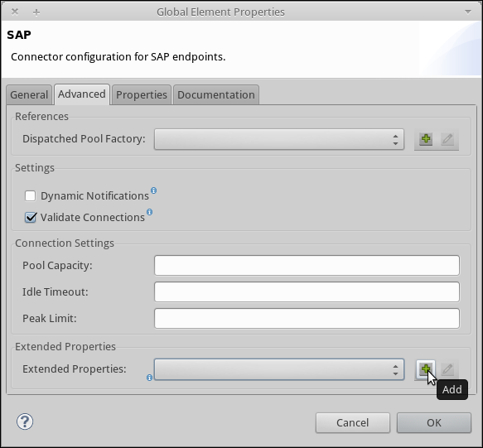
Task: Select the Advanced tab
Action: (x=82, y=94)
